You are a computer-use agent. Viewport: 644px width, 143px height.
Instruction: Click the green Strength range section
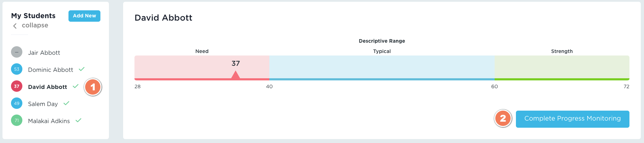[x=562, y=68]
